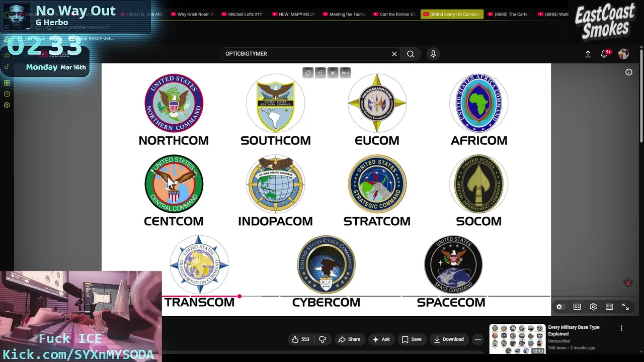
Task: Open the Create upload icon
Action: coord(588,54)
